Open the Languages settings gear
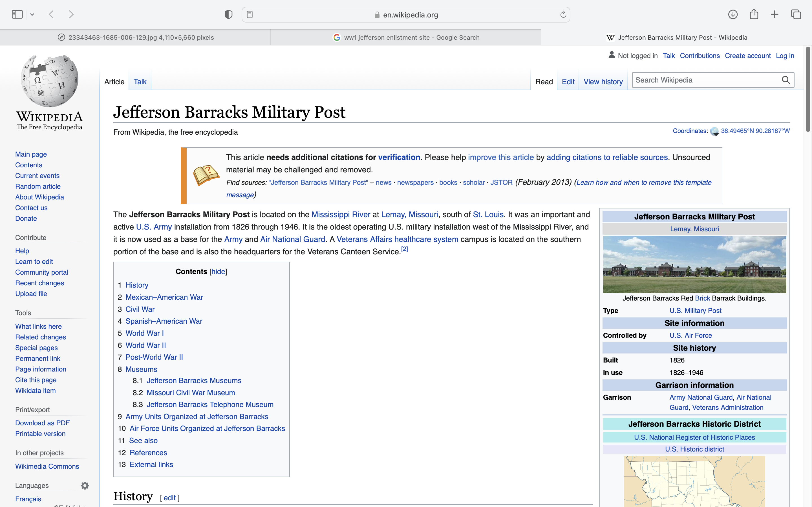The height and width of the screenshot is (507, 812). point(85,486)
